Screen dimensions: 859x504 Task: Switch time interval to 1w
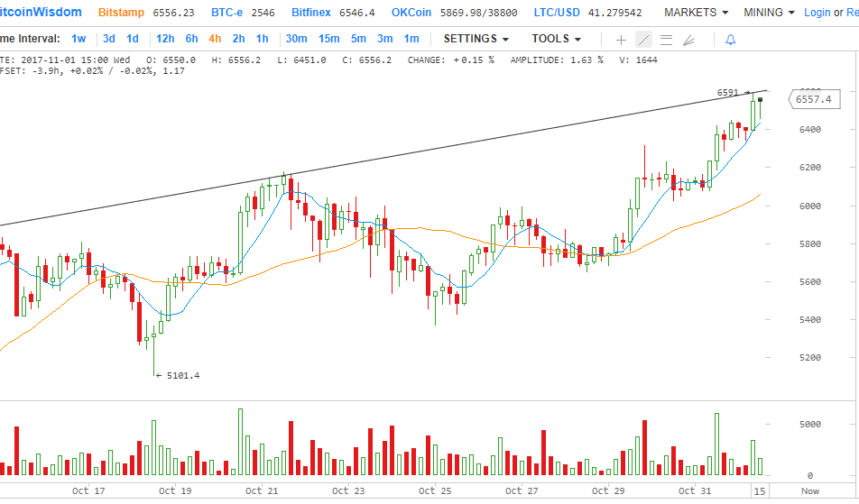[79, 39]
